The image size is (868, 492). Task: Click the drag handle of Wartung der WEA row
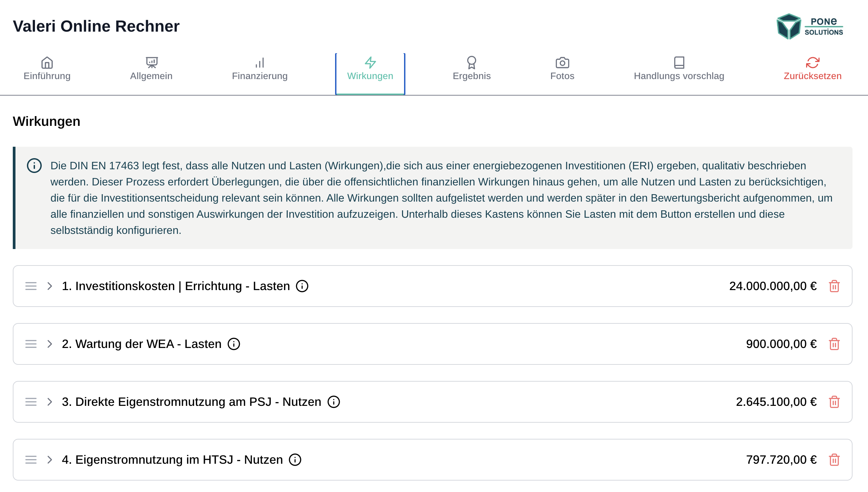click(31, 344)
